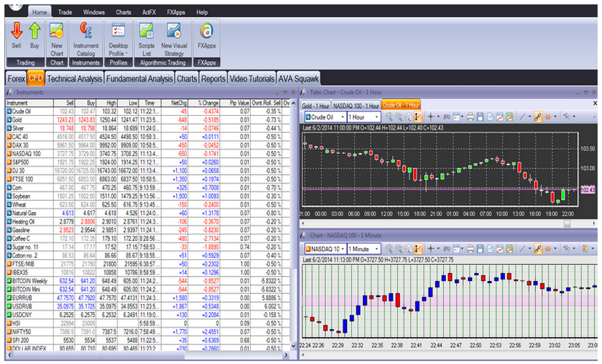The width and height of the screenshot is (602, 364).
Task: Print the Crude Oil chart
Action: coord(470,117)
